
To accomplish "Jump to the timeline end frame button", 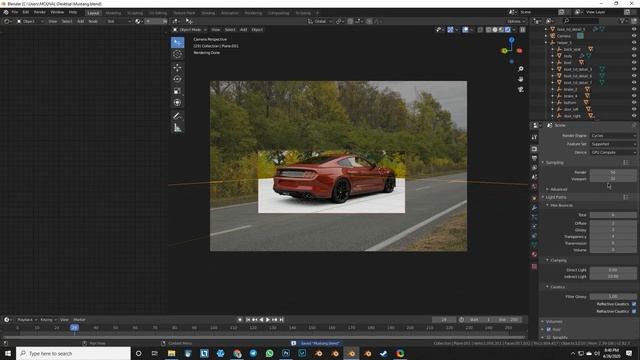I will [x=281, y=320].
